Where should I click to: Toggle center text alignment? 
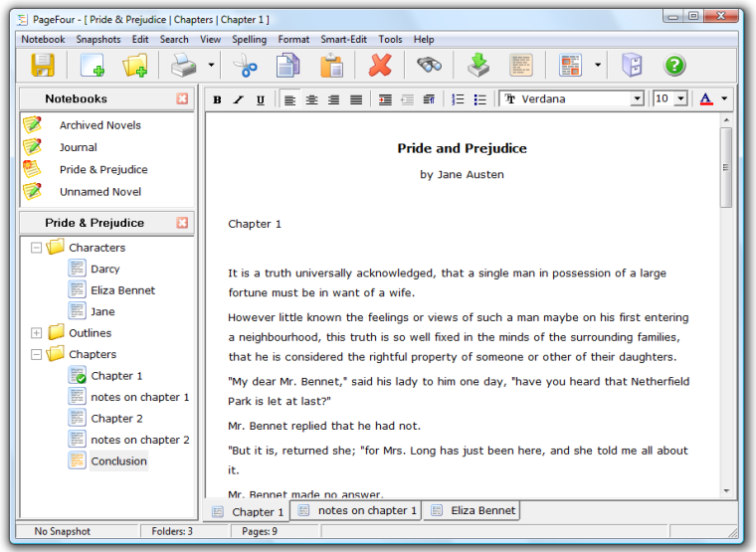point(311,99)
